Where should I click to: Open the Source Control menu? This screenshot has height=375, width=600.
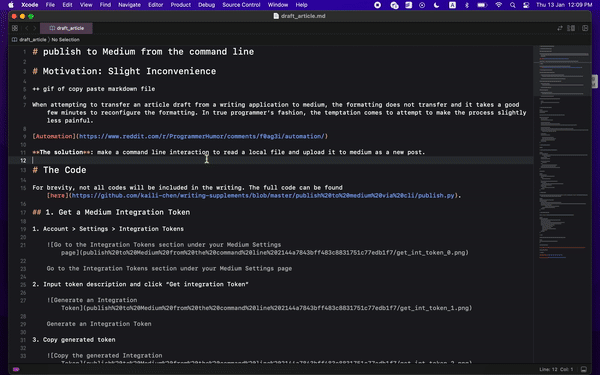241,5
